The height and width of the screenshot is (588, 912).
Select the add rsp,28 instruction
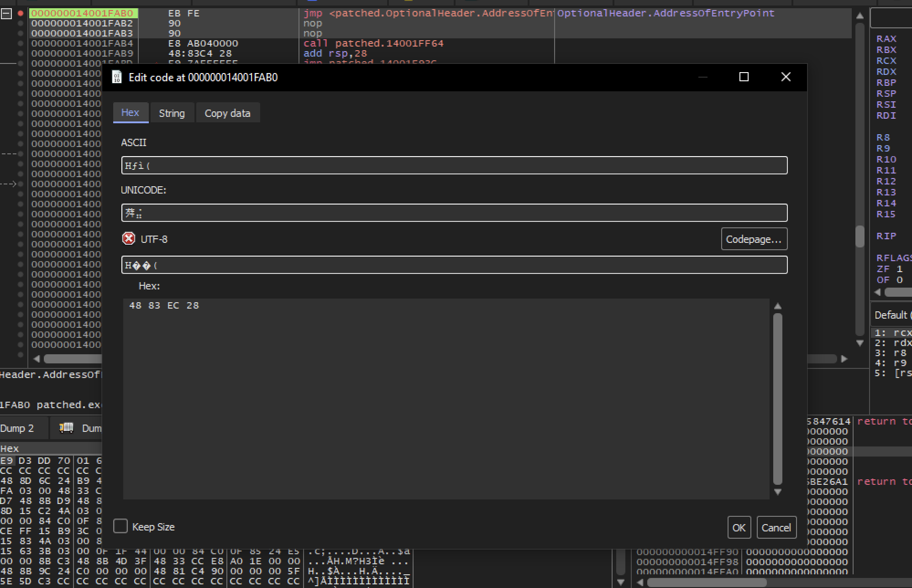coord(335,53)
